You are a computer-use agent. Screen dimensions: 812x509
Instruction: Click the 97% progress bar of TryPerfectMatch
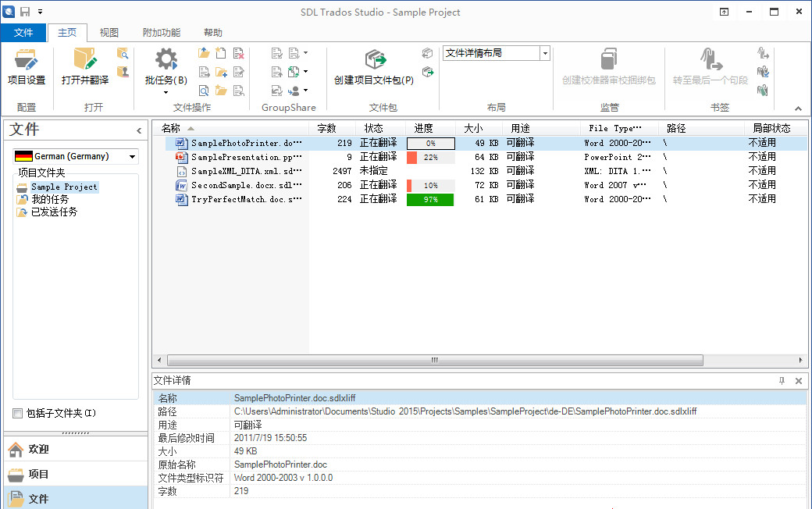point(430,199)
